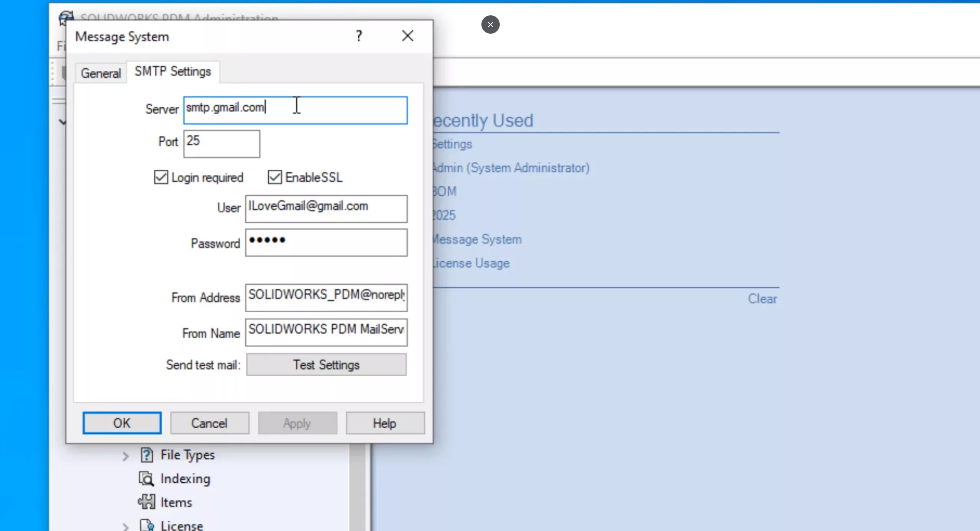Click the Clear link in Recently Used
The height and width of the screenshot is (531, 980).
[762, 299]
